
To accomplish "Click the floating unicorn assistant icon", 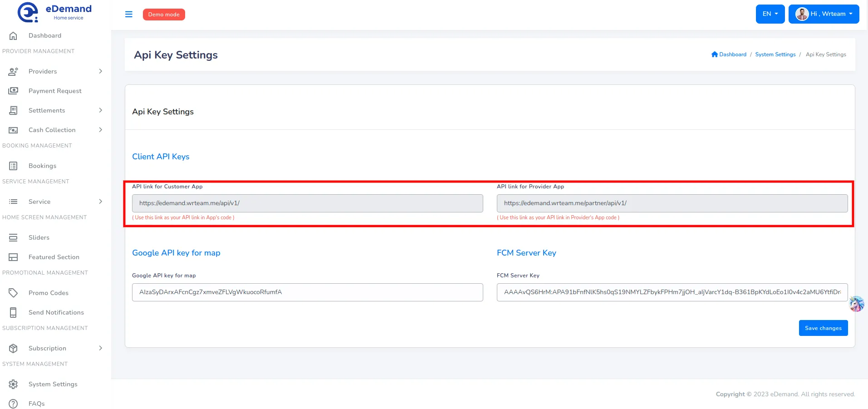I will point(856,304).
